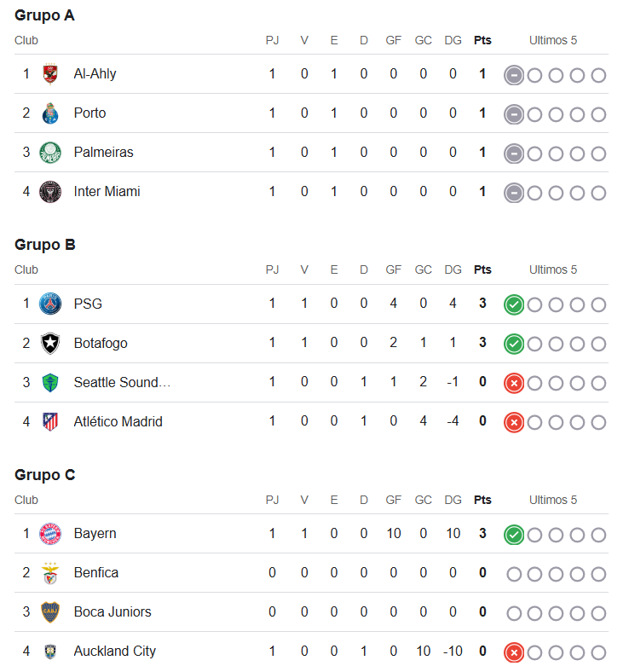
Task: Click the Palmeiras club crest icon
Action: (x=50, y=153)
